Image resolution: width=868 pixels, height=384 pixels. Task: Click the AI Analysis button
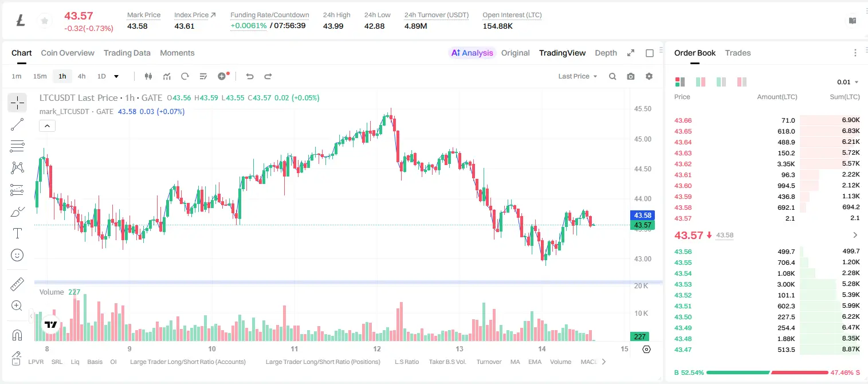[x=472, y=53]
